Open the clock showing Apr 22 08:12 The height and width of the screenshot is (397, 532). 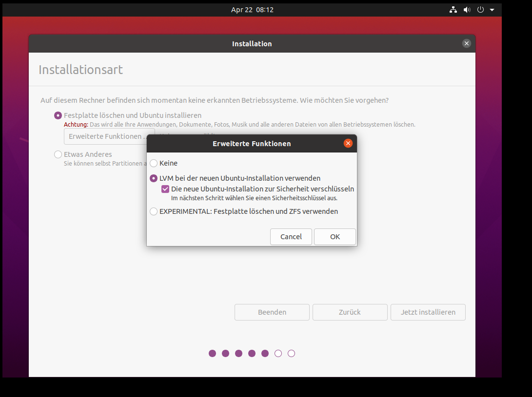(252, 10)
